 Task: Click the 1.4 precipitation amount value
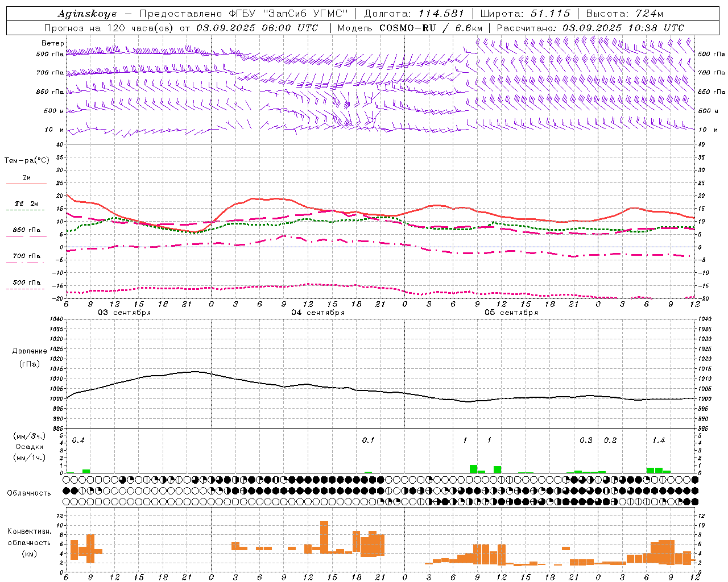click(x=659, y=440)
